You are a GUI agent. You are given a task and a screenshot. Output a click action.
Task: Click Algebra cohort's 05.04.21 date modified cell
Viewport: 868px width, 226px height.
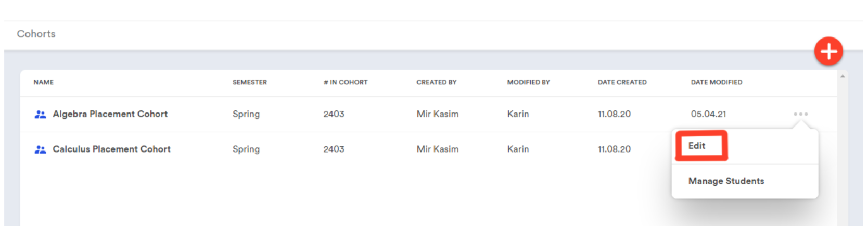(708, 114)
